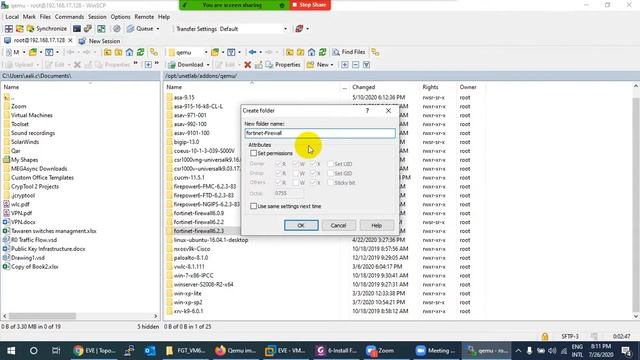Click the remote Download toolbar button
Viewport: 640px width, 360px height.
coord(186,64)
